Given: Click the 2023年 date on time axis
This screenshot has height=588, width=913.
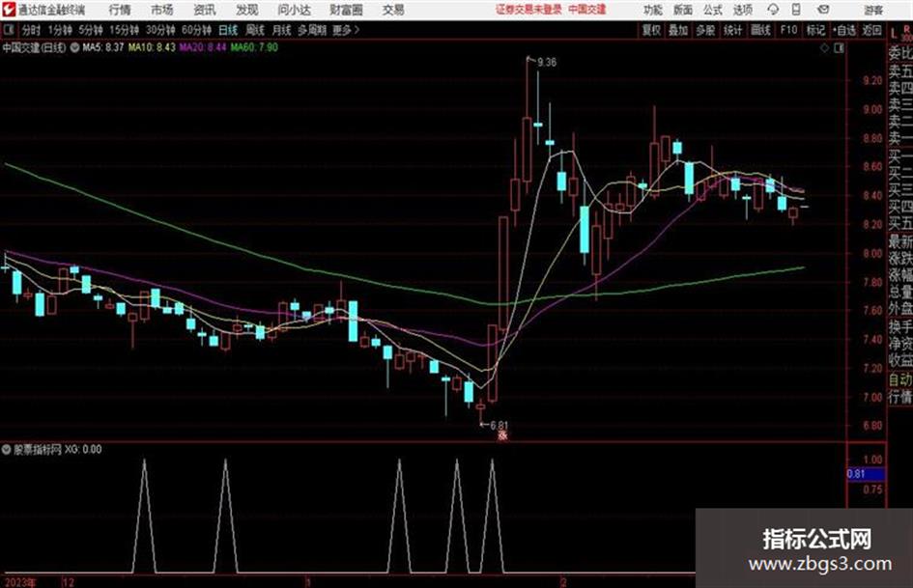Looking at the screenshot, I should (20, 582).
